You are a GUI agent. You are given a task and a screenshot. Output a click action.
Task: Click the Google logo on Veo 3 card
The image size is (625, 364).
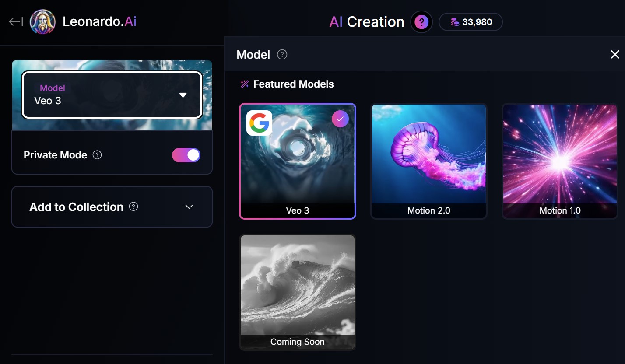click(259, 122)
